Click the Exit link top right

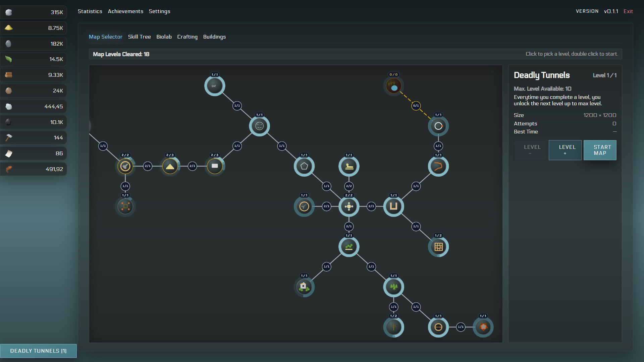tap(628, 11)
